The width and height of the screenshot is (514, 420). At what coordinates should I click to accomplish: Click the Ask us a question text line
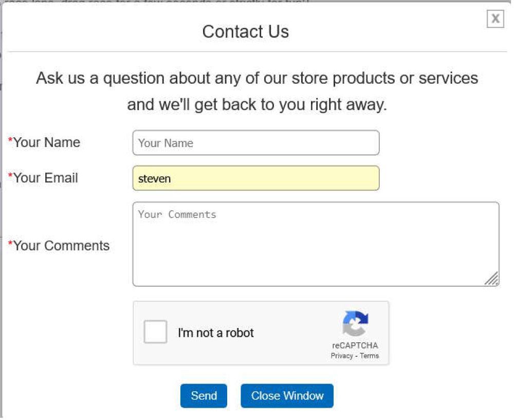tap(257, 79)
